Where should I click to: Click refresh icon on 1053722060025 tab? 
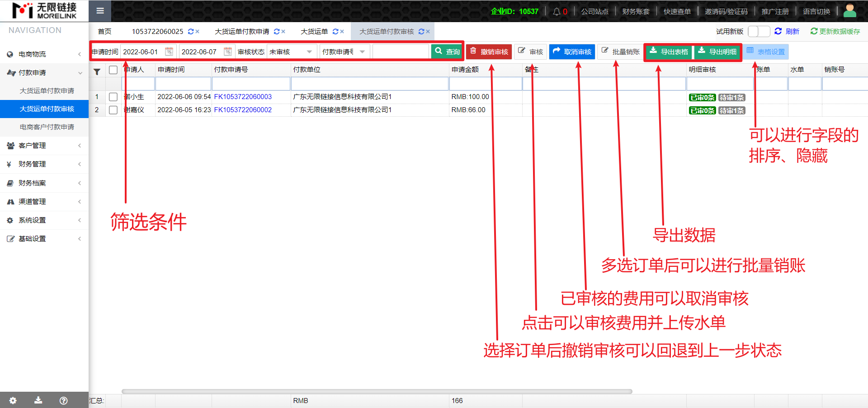[x=191, y=32]
